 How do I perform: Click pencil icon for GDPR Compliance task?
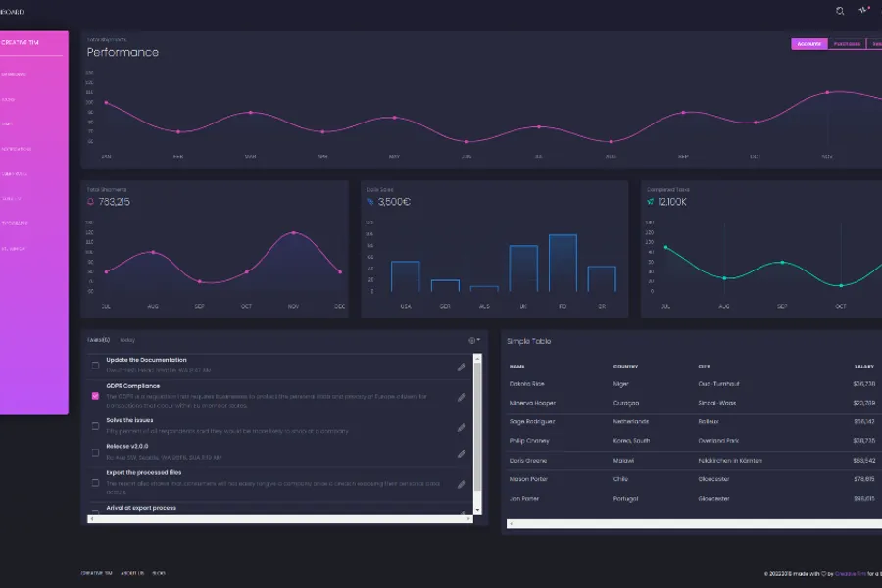pos(462,397)
